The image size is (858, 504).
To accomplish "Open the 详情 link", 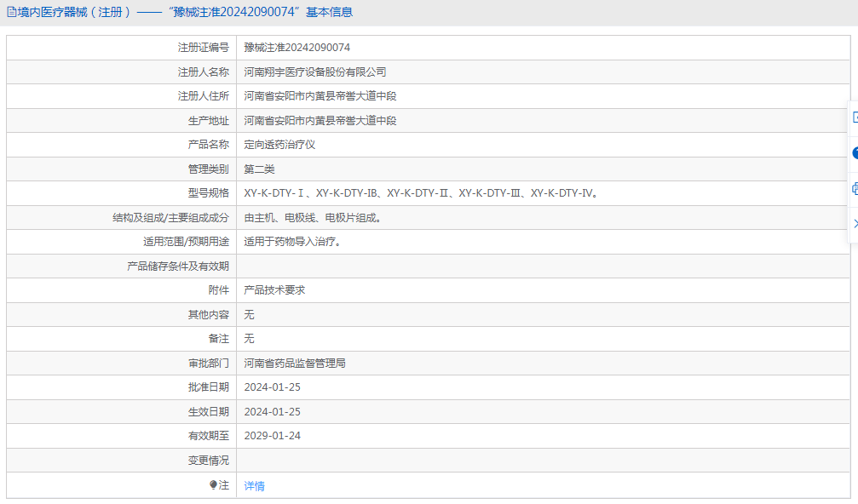I will pyautogui.click(x=255, y=485).
